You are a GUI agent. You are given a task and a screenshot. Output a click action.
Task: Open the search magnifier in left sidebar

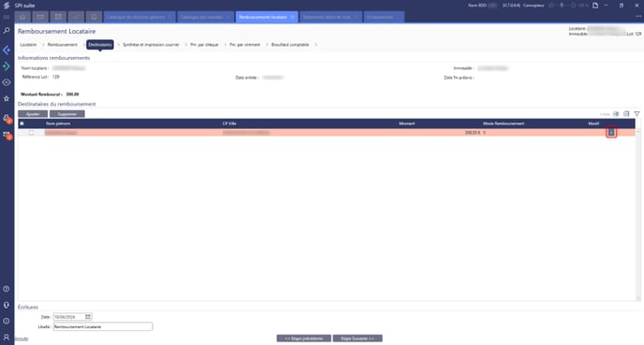tap(7, 31)
